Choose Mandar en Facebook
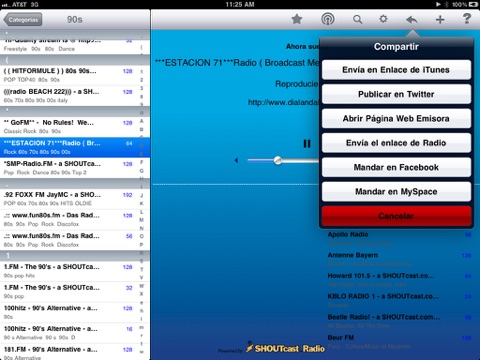Screen dimensions: 480x360 point(396,167)
